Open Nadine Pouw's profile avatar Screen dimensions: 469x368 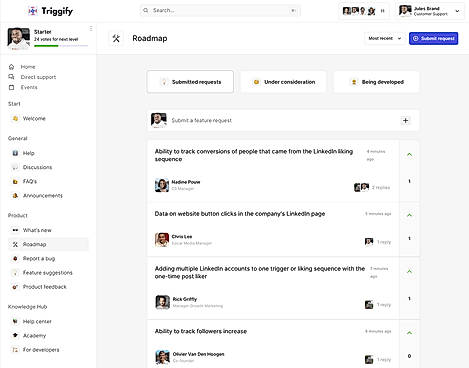tap(162, 185)
